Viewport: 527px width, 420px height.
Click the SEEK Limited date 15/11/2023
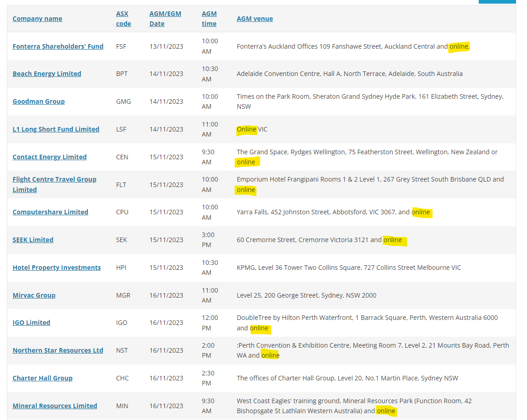[166, 240]
